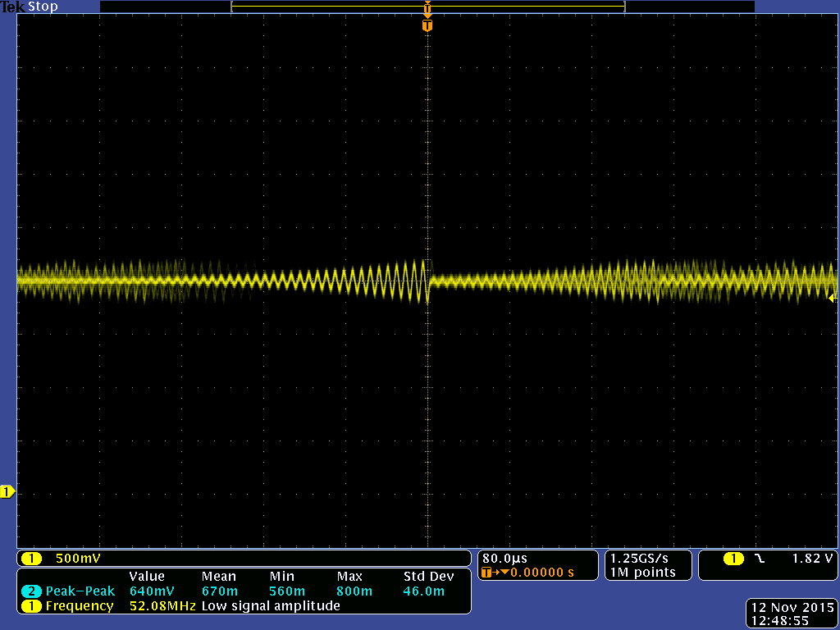840x630 pixels.
Task: Select the 80.0µs timebase readout
Action: click(504, 559)
